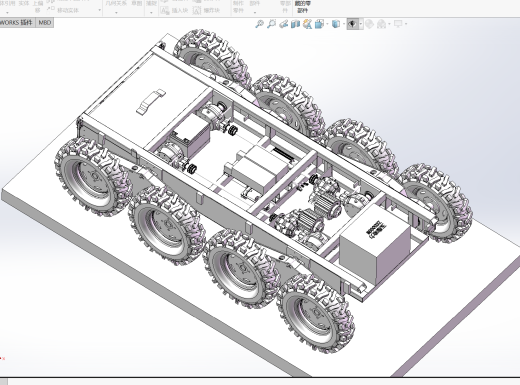This screenshot has height=385, width=520.
Task: Click the Apply Scene icon
Action: pyautogui.click(x=381, y=24)
